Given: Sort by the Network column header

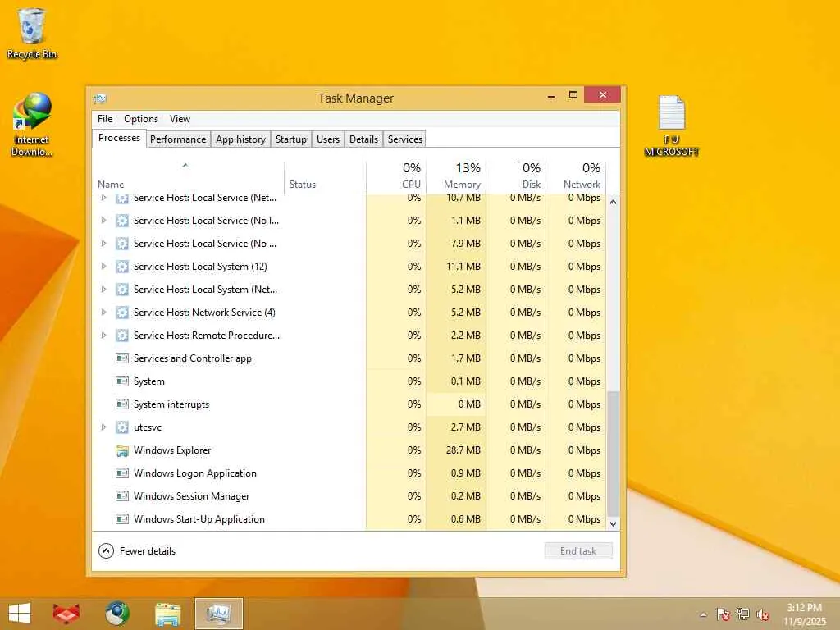Looking at the screenshot, I should pyautogui.click(x=577, y=177).
